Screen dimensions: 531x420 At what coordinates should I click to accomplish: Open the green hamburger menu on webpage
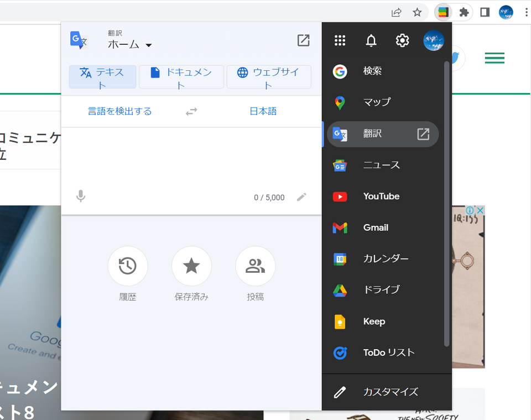494,58
